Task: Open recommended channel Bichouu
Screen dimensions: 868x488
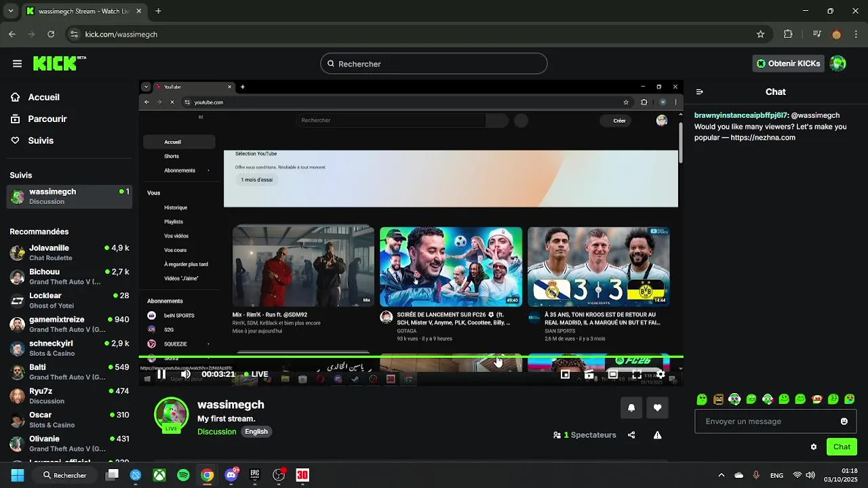Action: coord(69,277)
